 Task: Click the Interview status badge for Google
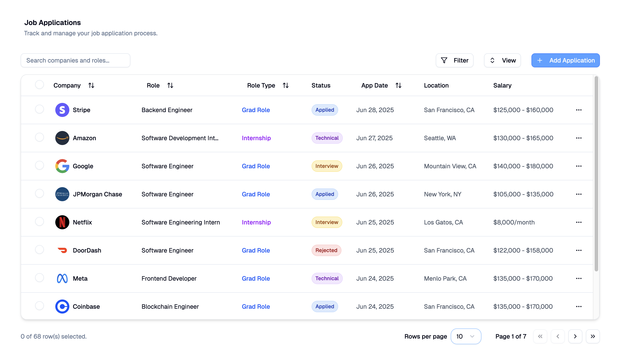point(327,166)
